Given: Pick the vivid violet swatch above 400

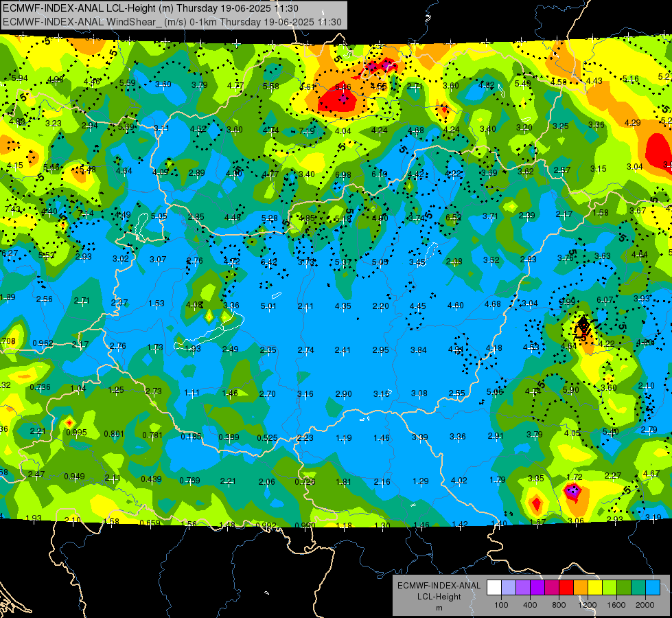Looking at the screenshot, I should [x=537, y=588].
